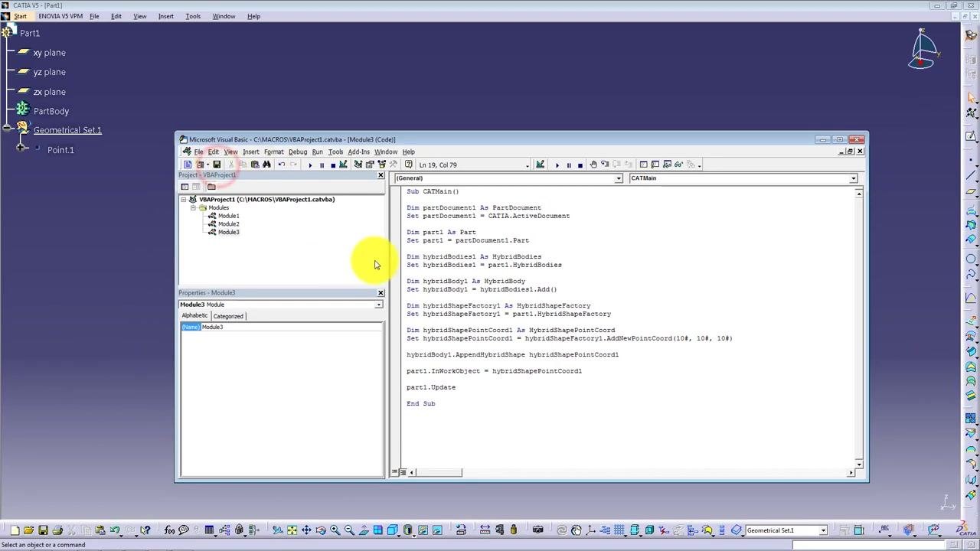980x551 pixels.
Task: Collapse the Modules folder node
Action: (193, 208)
